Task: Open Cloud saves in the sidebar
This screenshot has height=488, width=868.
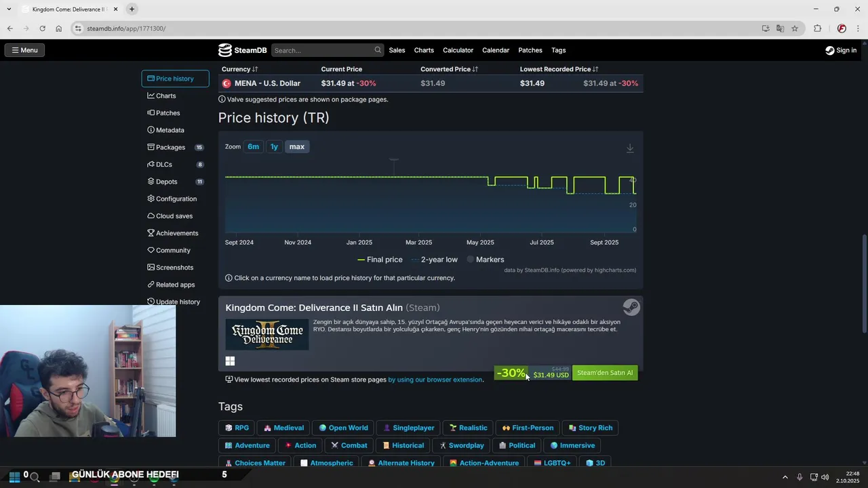Action: click(170, 216)
